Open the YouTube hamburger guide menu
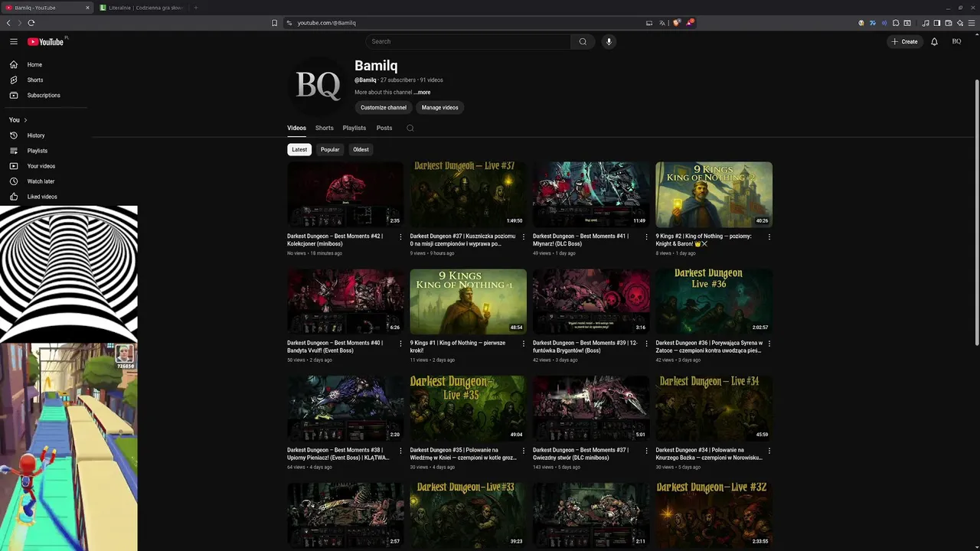 [13, 41]
